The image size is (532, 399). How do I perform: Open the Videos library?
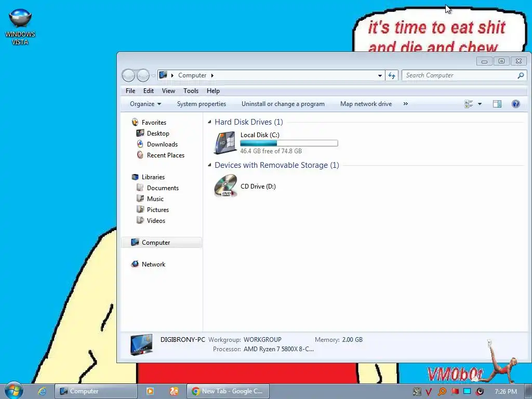156,220
